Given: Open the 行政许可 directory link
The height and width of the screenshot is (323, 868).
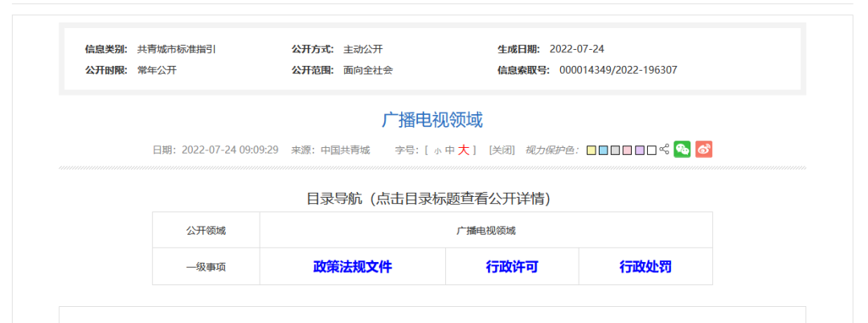Looking at the screenshot, I should 512,267.
